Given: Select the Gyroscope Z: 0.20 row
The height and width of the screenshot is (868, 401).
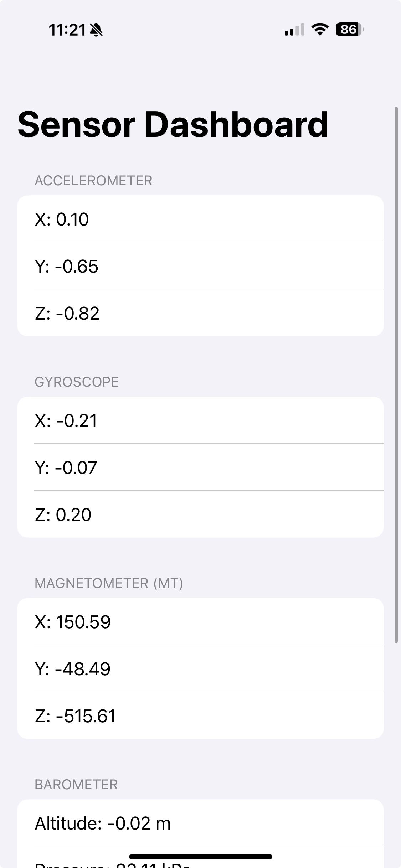Looking at the screenshot, I should 200,514.
